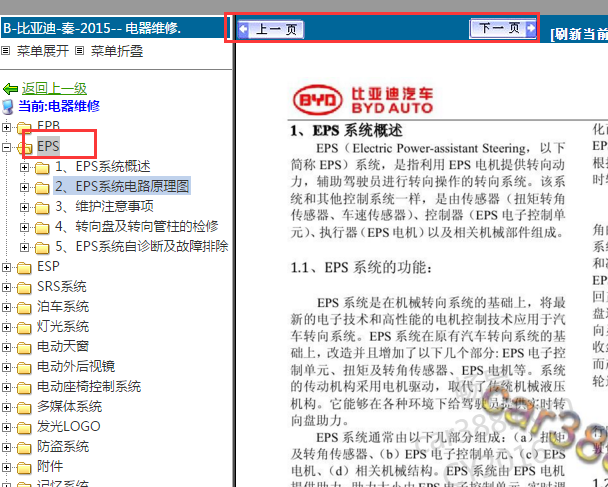608x487 pixels.
Task: Expand the 防盗系统 tree node
Action: click(6, 447)
